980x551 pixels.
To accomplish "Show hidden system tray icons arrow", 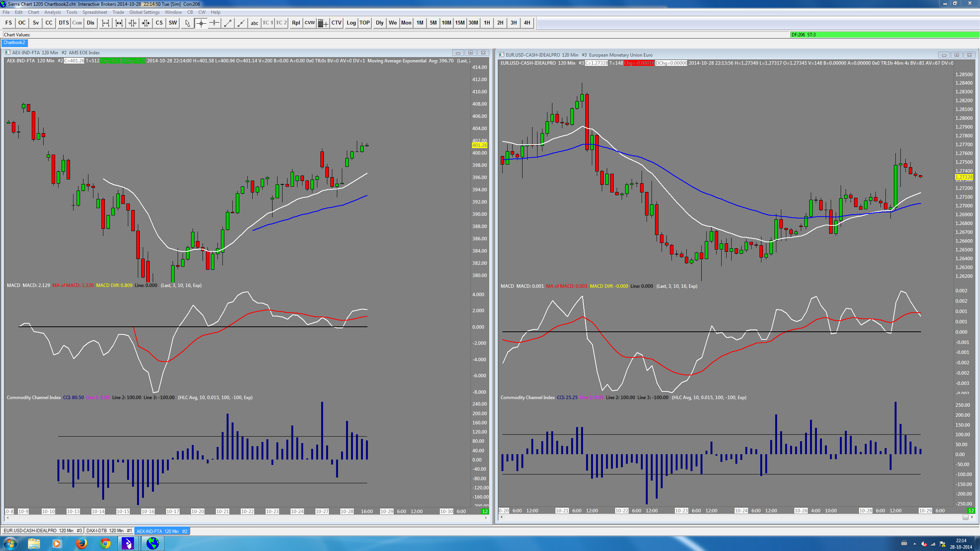I will click(x=915, y=544).
